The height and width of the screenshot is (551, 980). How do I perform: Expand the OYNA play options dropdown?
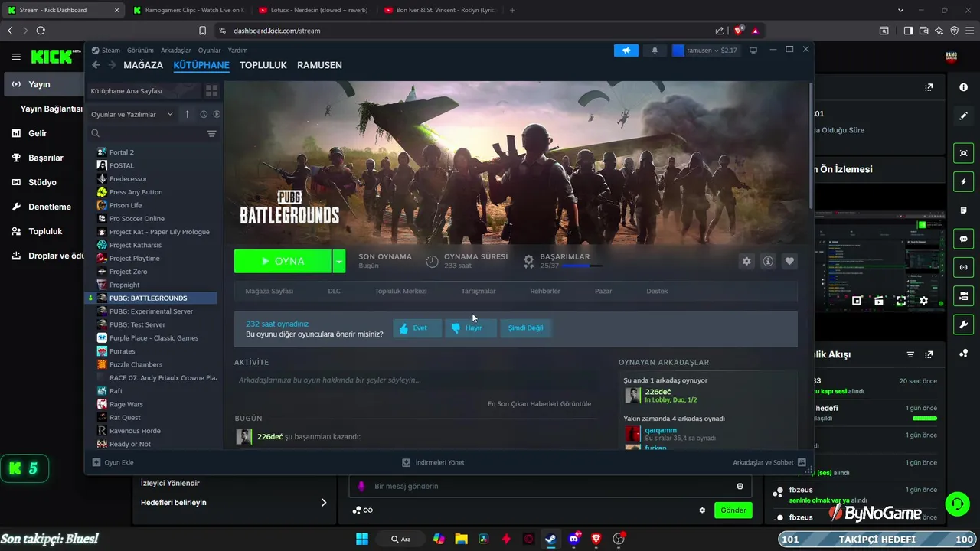338,261
